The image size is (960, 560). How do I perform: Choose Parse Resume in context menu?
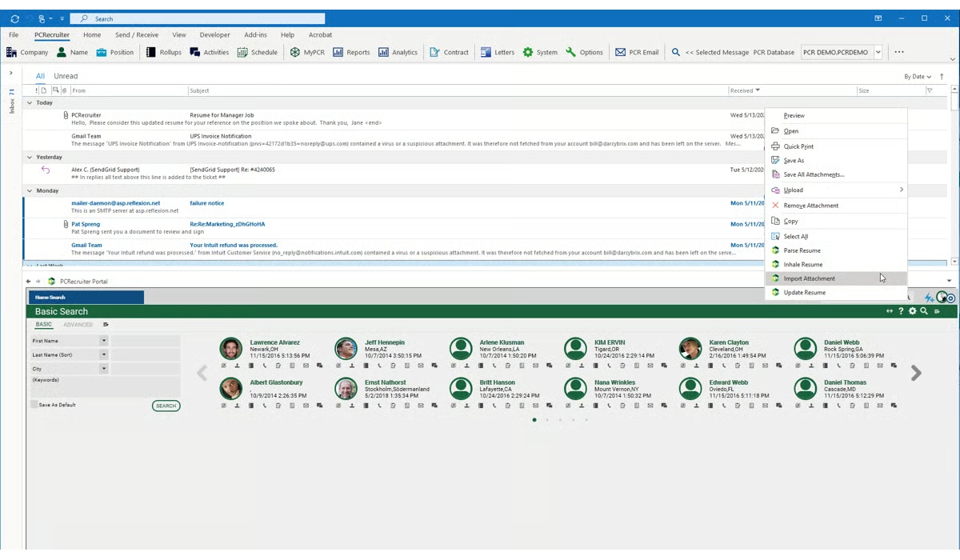click(x=836, y=250)
